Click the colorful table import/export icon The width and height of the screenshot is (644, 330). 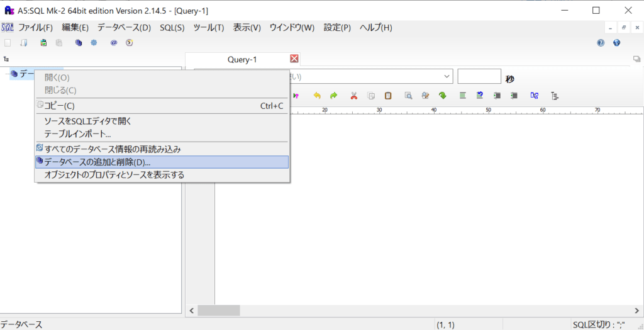click(43, 42)
